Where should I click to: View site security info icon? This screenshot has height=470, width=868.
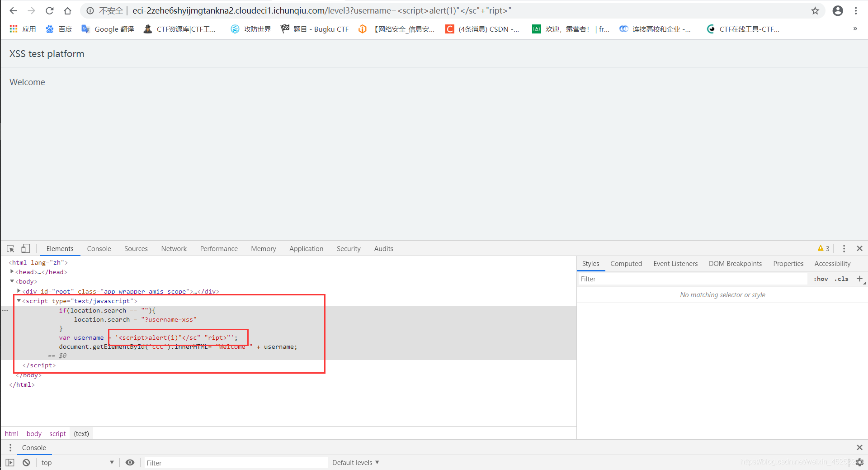pyautogui.click(x=90, y=11)
